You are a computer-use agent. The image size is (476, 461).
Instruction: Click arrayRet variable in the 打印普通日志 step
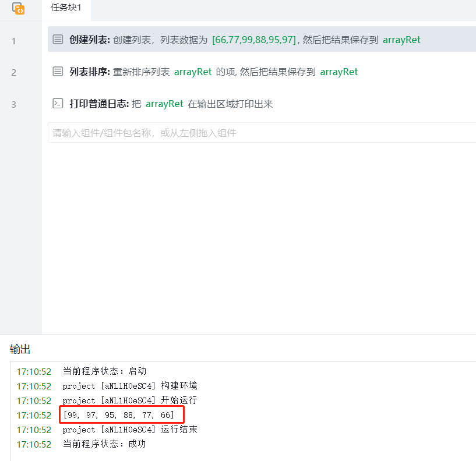(164, 104)
